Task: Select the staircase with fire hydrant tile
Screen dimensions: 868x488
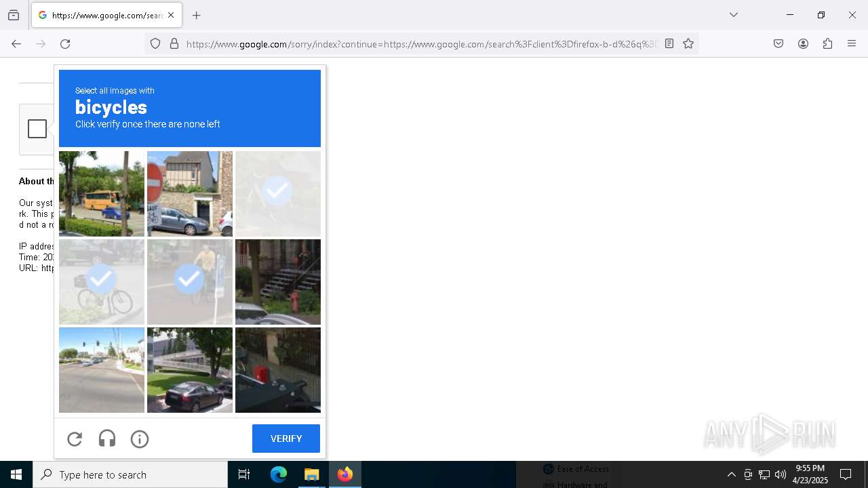Action: tap(278, 282)
